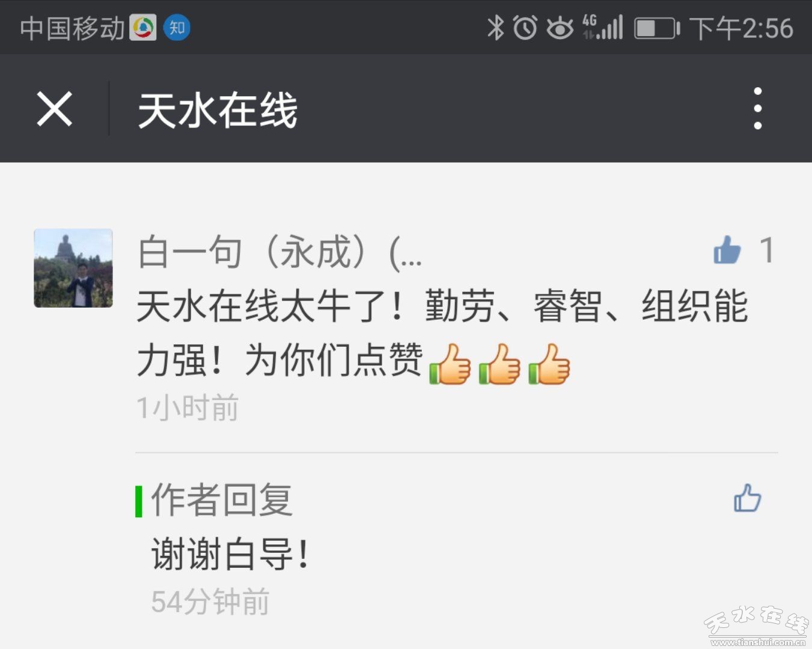Tap the 中国移动 carrier label
The height and width of the screenshot is (649, 812).
[72, 28]
